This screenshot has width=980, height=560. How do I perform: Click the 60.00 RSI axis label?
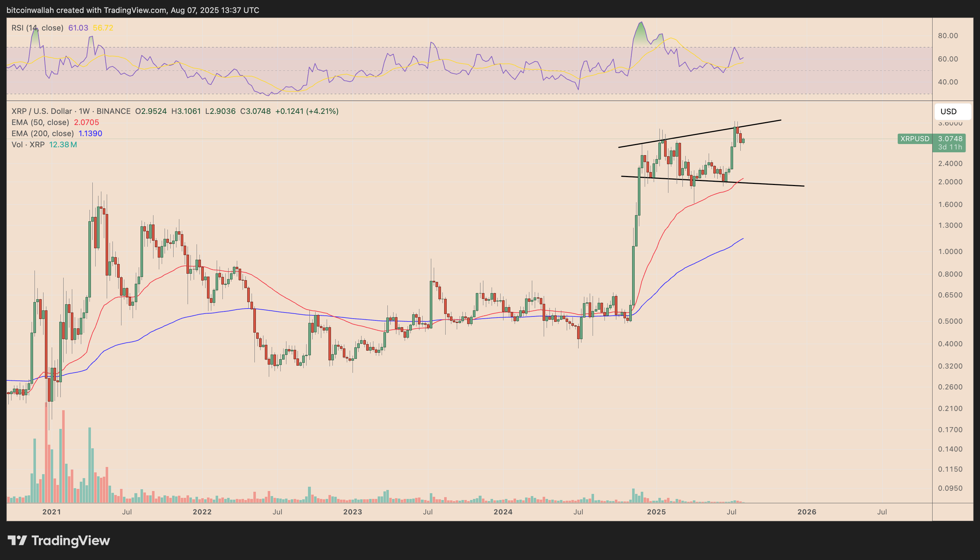tap(948, 59)
